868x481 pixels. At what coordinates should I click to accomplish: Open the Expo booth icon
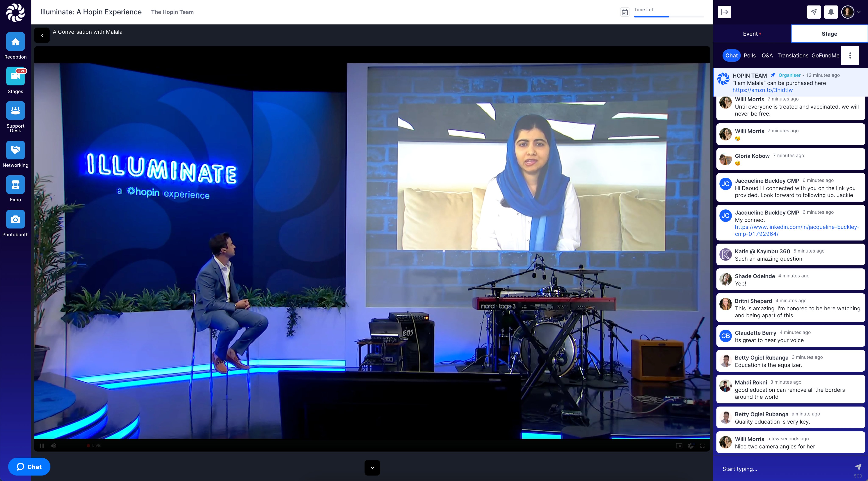(15, 185)
